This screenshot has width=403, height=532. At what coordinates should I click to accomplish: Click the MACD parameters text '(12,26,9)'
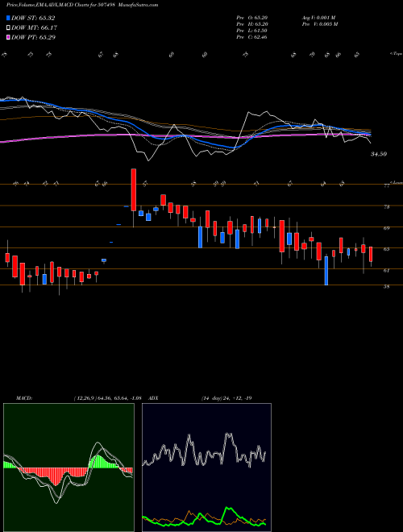(85, 398)
